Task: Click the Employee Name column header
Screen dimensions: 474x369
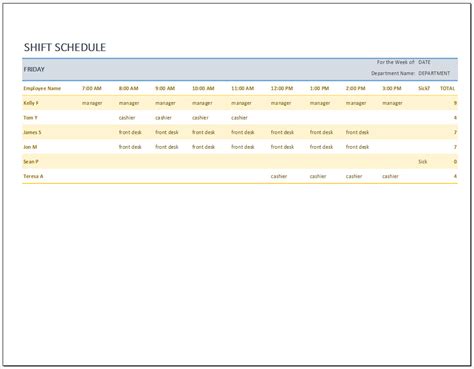Action: click(x=42, y=88)
